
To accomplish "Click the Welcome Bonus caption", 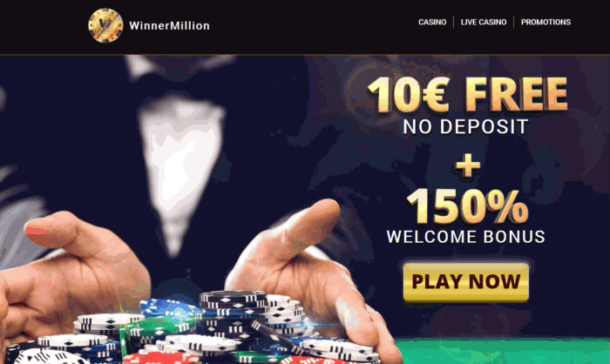I will pyautogui.click(x=465, y=237).
